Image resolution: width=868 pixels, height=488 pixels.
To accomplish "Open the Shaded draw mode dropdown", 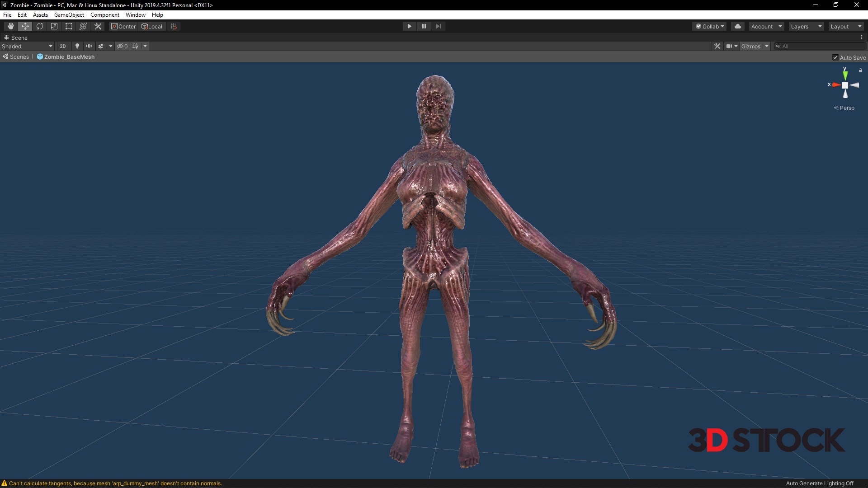I will coord(27,46).
